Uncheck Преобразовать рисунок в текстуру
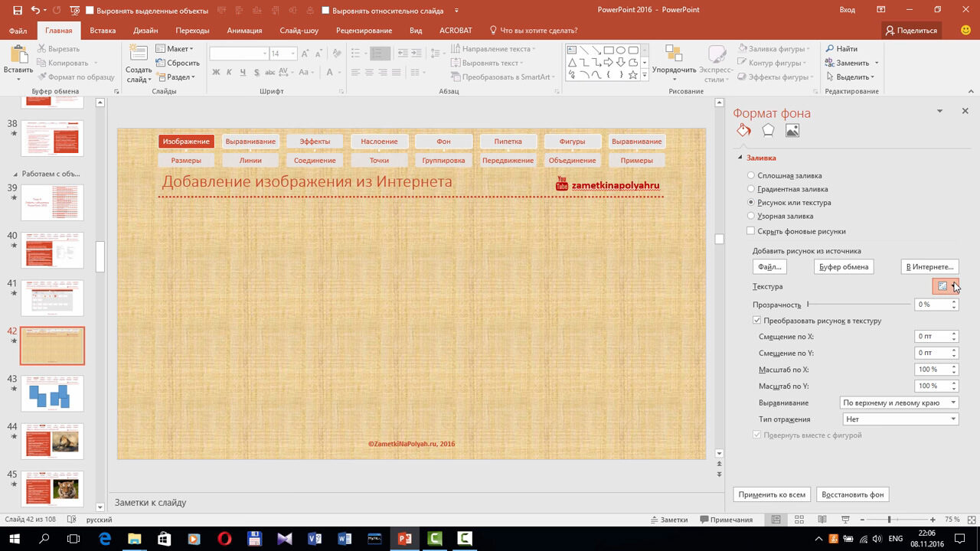Screen dimensions: 980x551 [x=757, y=321]
